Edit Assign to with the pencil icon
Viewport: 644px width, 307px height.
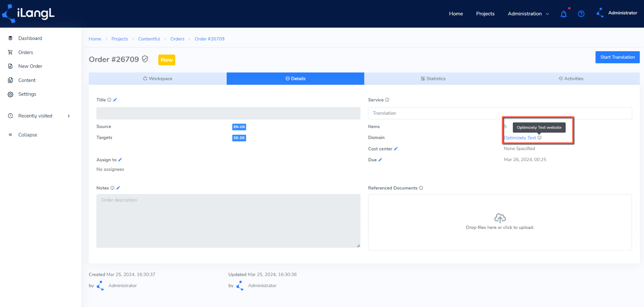click(120, 159)
